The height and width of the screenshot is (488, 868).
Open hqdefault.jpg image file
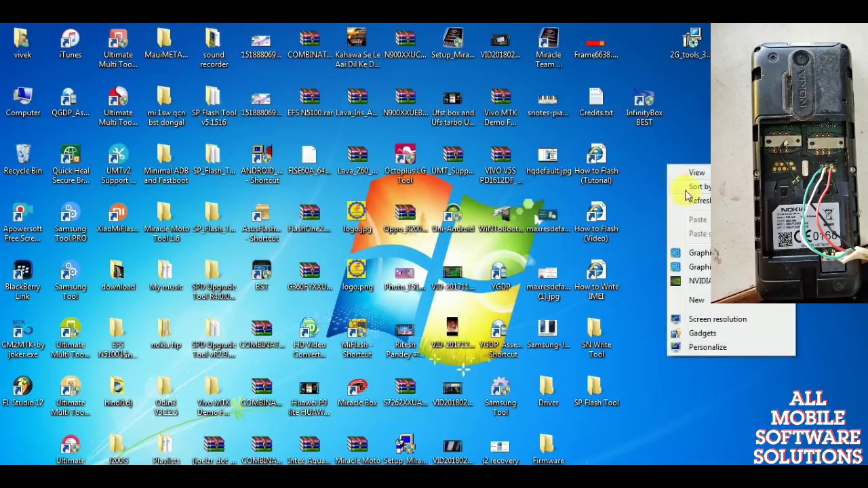pyautogui.click(x=549, y=159)
